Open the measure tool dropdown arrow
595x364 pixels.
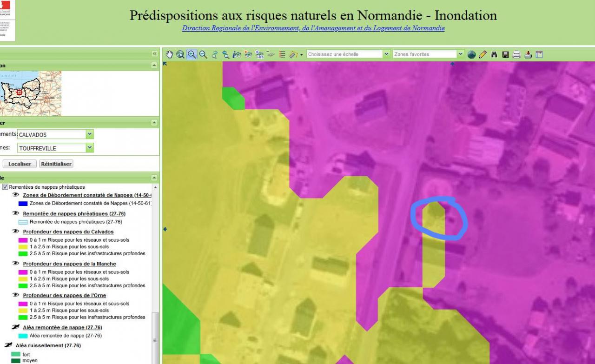click(302, 55)
